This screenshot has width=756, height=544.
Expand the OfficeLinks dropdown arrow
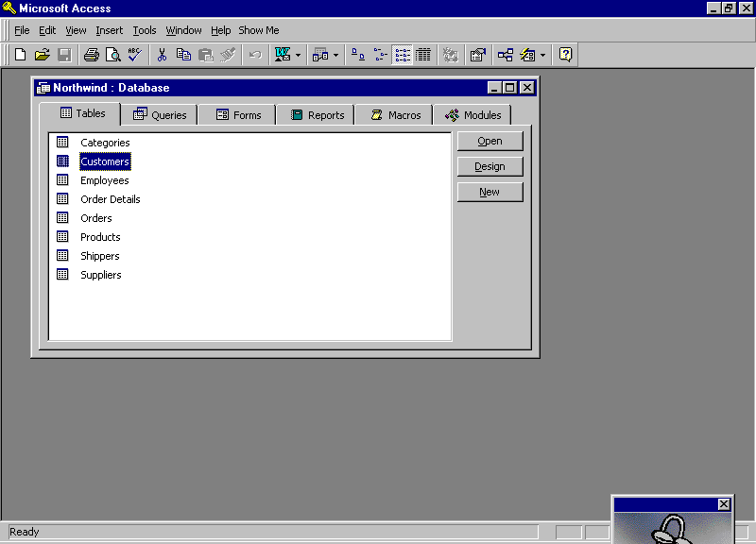(299, 55)
